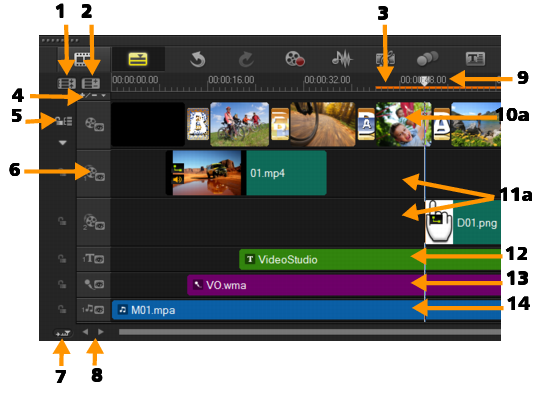Image resolution: width=537 pixels, height=396 pixels.
Task: Click the Redo arrow icon
Action: [246, 59]
